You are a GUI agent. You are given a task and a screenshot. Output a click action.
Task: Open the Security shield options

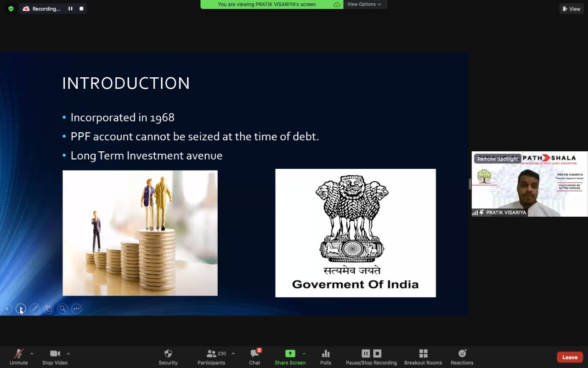[x=168, y=357]
